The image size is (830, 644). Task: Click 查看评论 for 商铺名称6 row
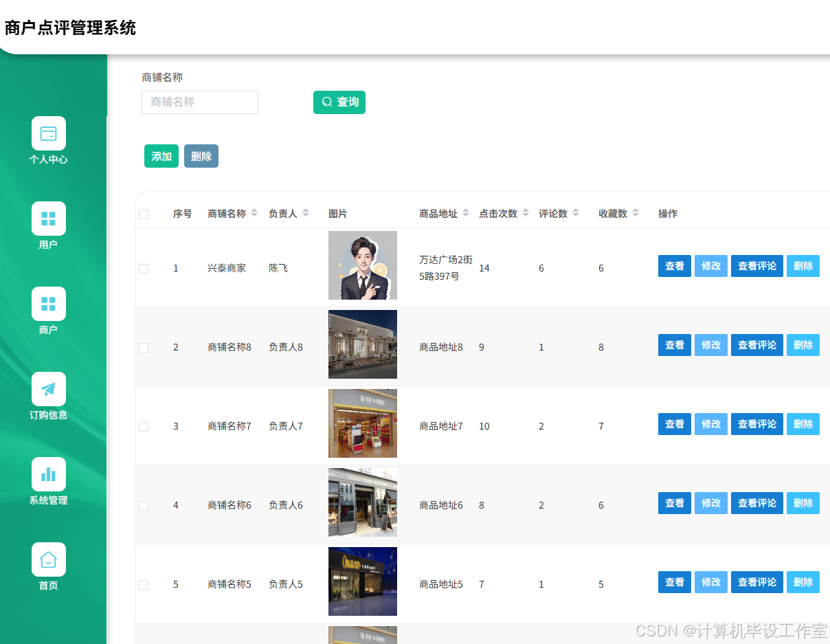coord(757,503)
